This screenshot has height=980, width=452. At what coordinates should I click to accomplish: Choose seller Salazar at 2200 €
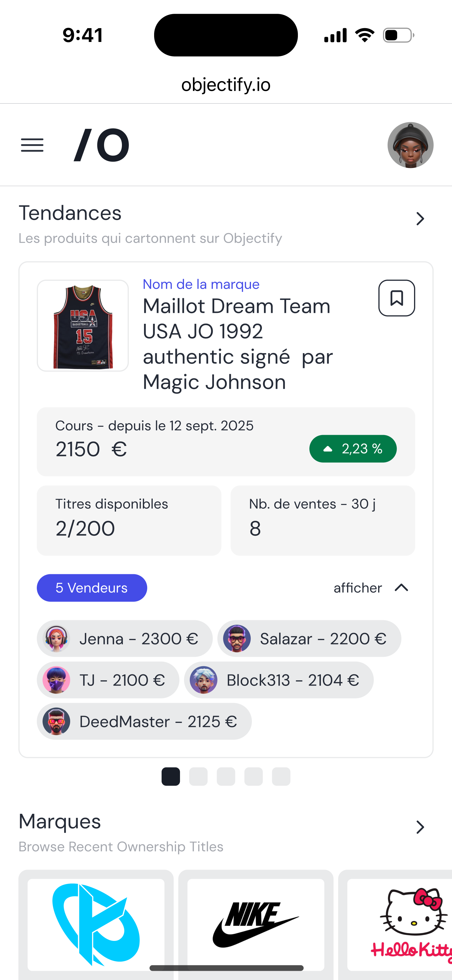pyautogui.click(x=309, y=639)
